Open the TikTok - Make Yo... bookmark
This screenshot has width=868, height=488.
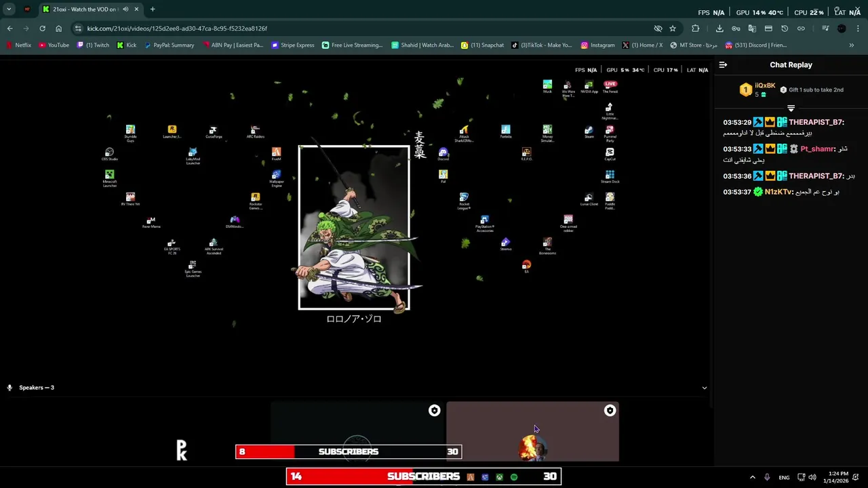(x=541, y=45)
